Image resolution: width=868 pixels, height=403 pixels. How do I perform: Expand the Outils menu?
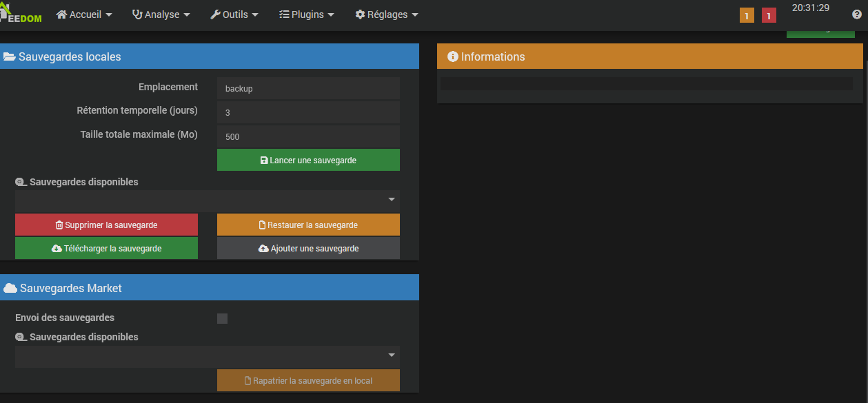pyautogui.click(x=234, y=14)
